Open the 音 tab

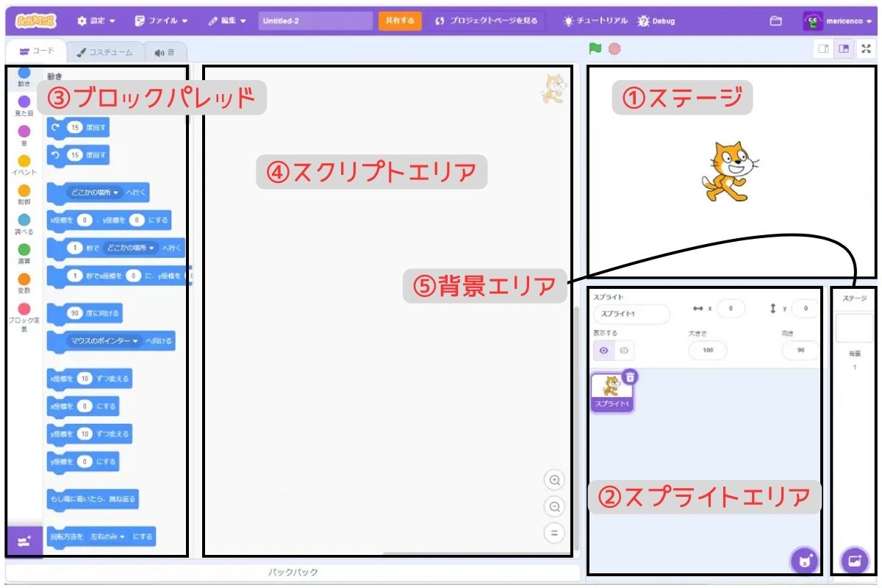click(165, 52)
